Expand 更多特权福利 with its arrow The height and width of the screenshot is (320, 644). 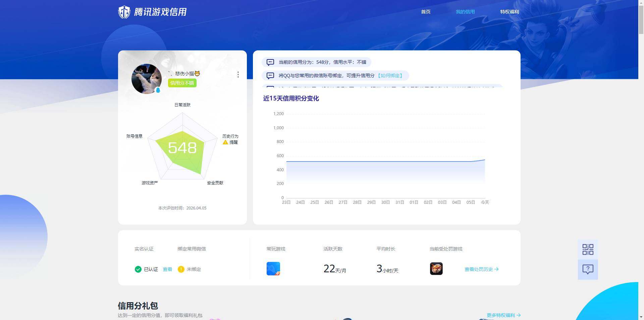503,315
